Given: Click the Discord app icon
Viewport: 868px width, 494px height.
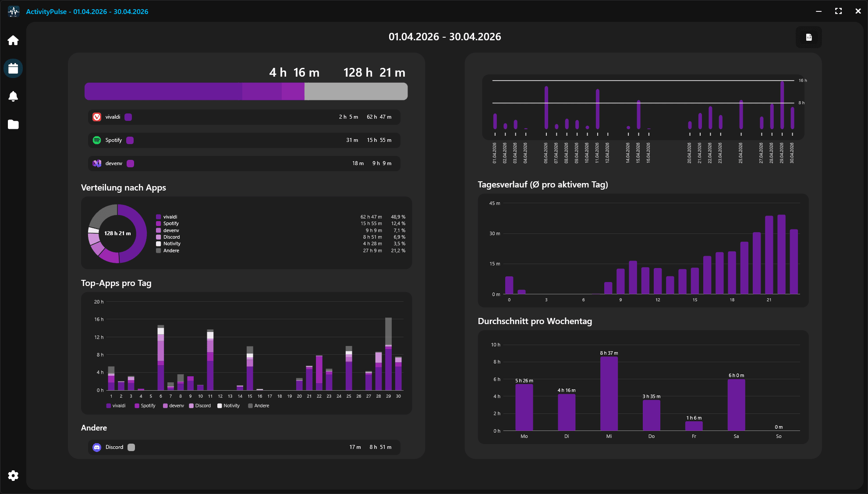Looking at the screenshot, I should pos(97,447).
